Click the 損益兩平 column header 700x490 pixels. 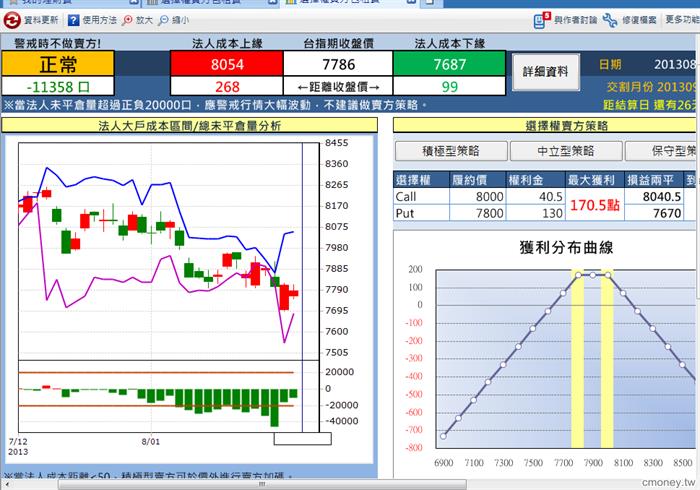pyautogui.click(x=653, y=180)
